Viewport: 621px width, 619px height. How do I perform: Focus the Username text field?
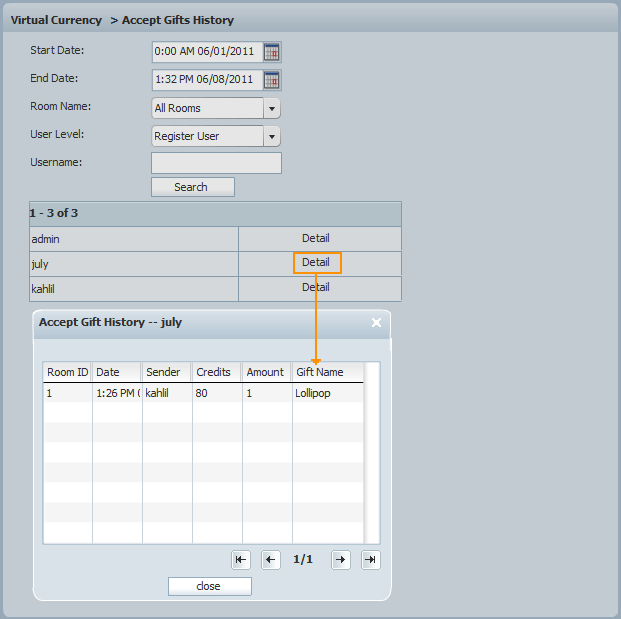(x=216, y=163)
